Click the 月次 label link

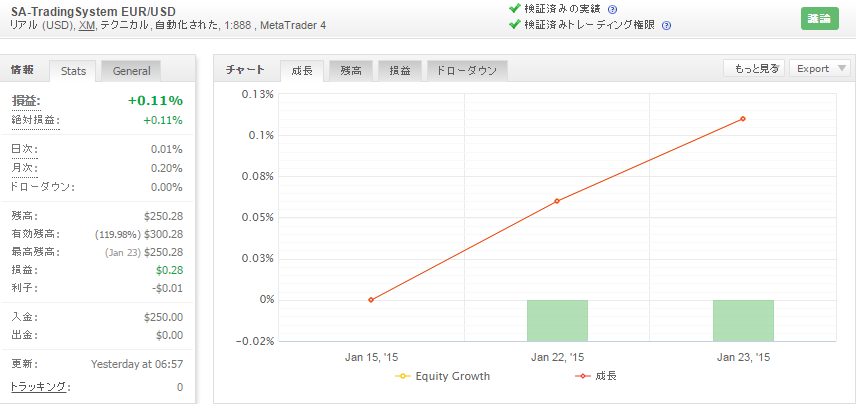(x=25, y=168)
